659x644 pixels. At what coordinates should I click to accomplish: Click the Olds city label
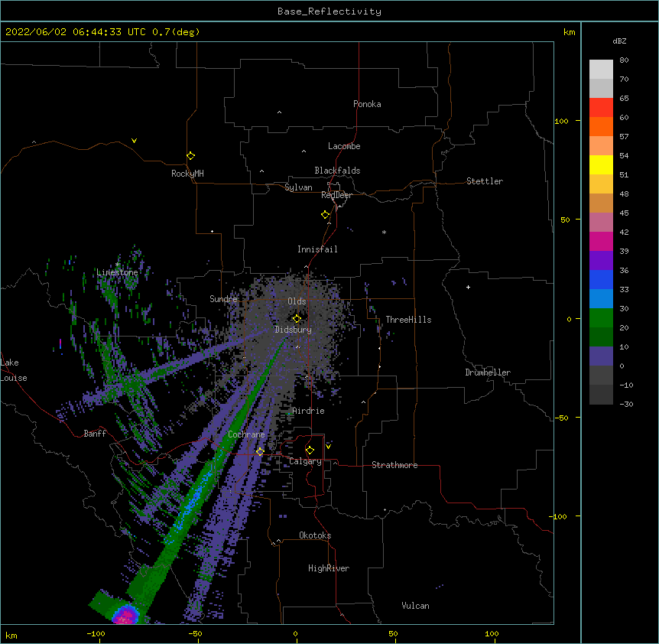(x=297, y=301)
